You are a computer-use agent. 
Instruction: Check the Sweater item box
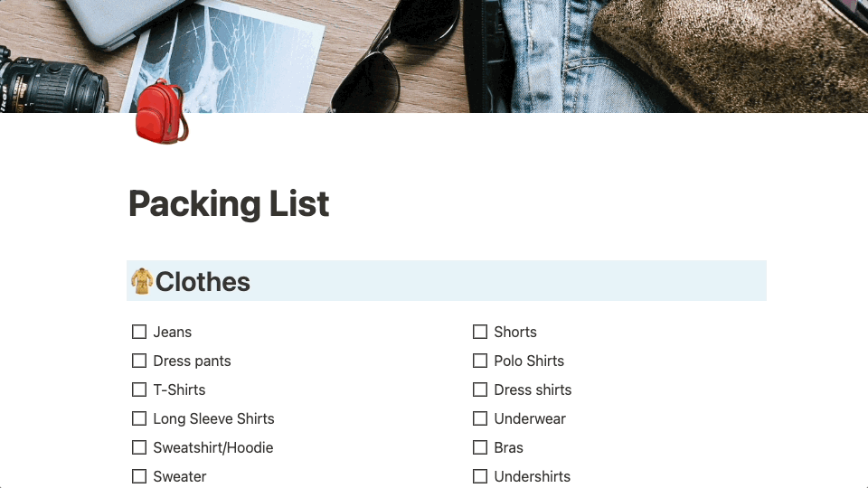139,476
